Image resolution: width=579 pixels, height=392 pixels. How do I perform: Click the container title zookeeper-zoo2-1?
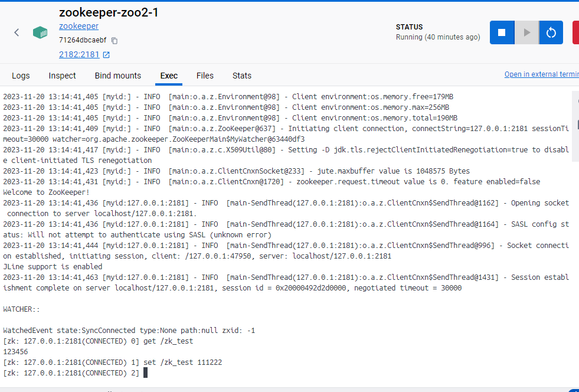tap(109, 12)
